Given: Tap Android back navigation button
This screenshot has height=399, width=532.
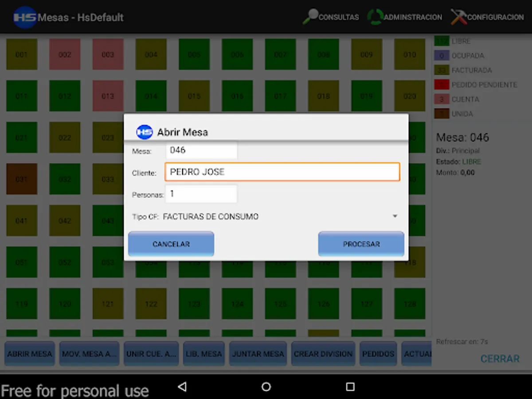Looking at the screenshot, I should 182,387.
